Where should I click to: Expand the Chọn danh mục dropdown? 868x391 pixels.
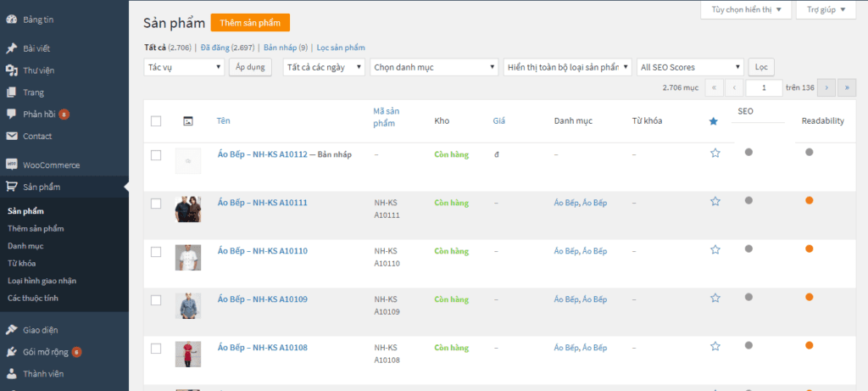pos(434,67)
